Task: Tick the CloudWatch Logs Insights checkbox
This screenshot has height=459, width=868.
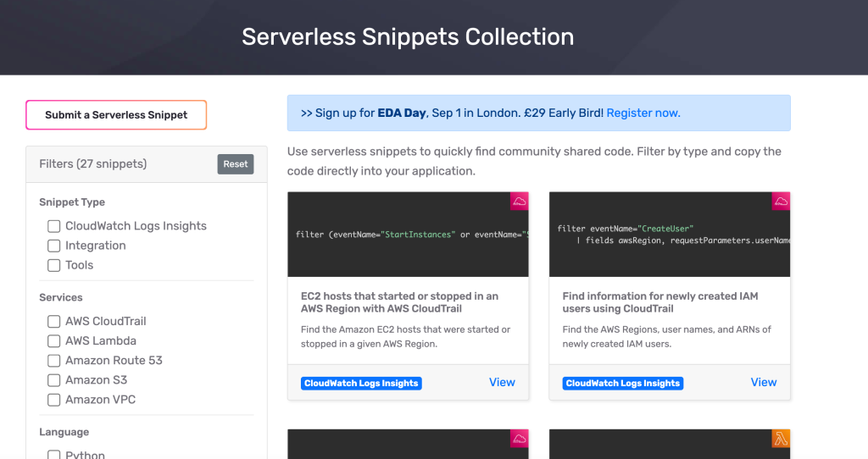Action: click(x=53, y=226)
